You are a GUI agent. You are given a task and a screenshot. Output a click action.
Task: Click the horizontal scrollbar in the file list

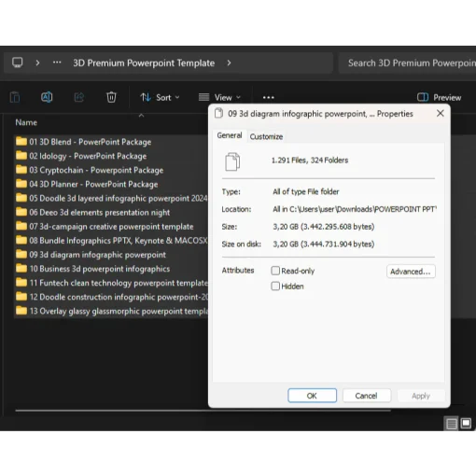(203, 411)
